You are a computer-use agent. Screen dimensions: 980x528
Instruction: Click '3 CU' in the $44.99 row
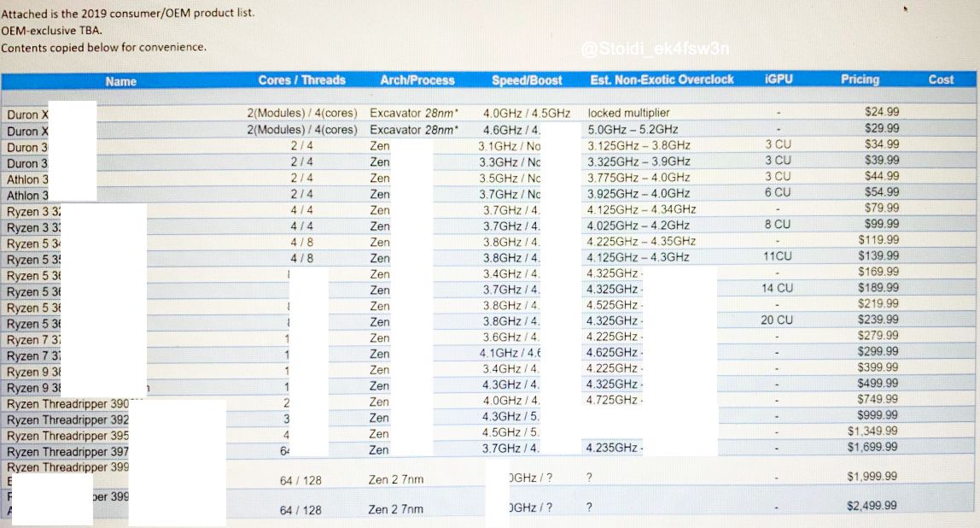779,176
